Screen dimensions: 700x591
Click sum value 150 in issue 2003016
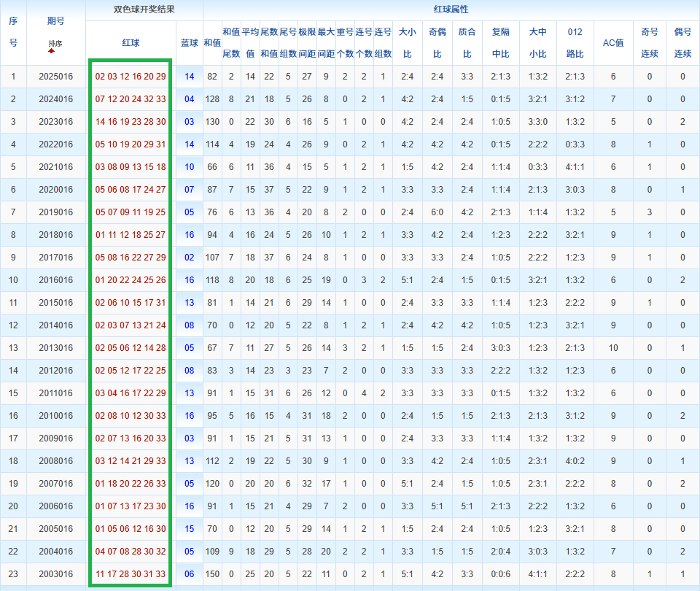[x=212, y=574]
